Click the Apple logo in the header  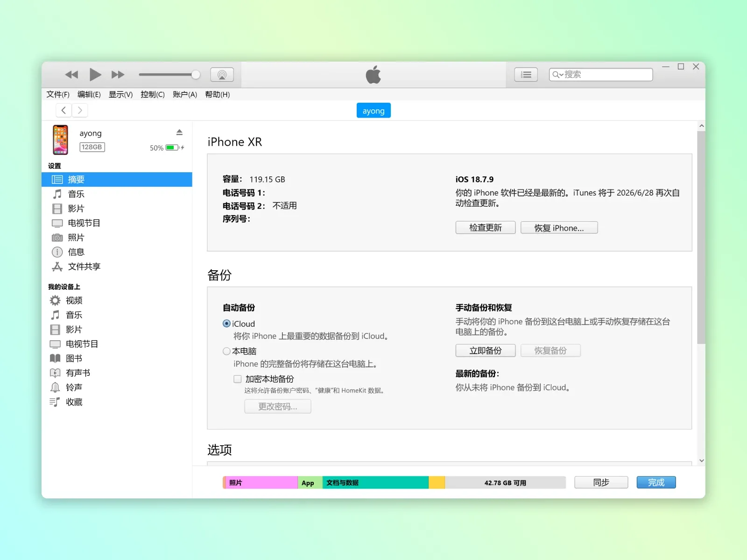point(373,75)
